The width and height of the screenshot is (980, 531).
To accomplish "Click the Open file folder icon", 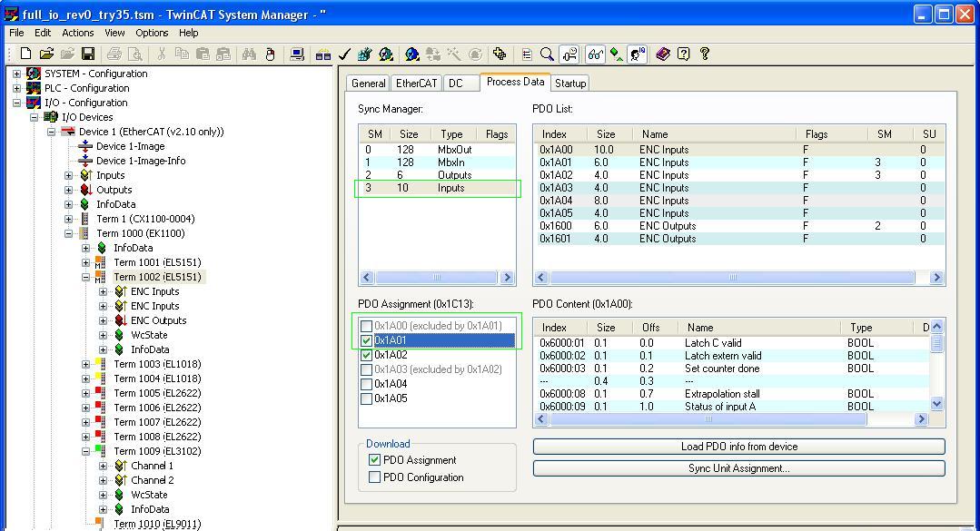I will pyautogui.click(x=46, y=54).
